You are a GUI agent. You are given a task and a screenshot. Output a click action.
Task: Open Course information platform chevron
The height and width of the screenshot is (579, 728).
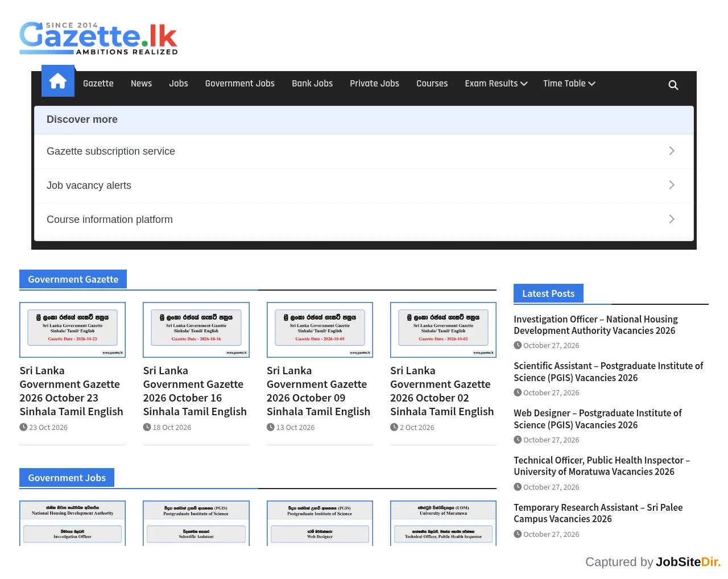672,219
